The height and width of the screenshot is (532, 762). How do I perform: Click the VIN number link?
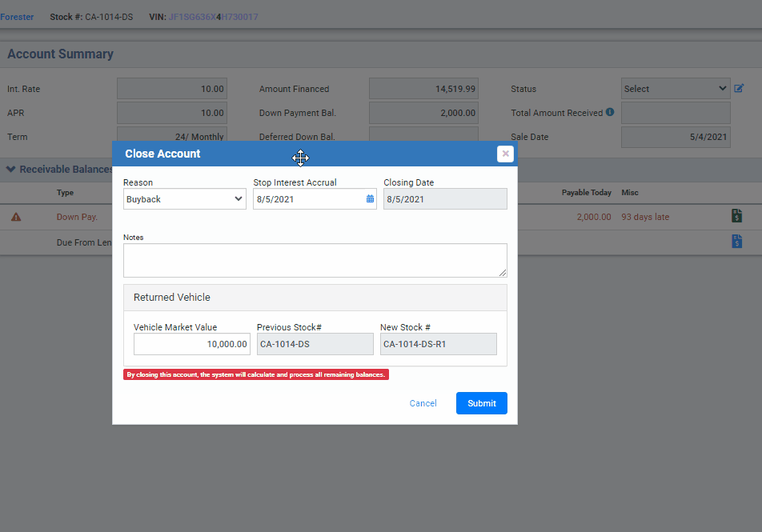coord(213,17)
